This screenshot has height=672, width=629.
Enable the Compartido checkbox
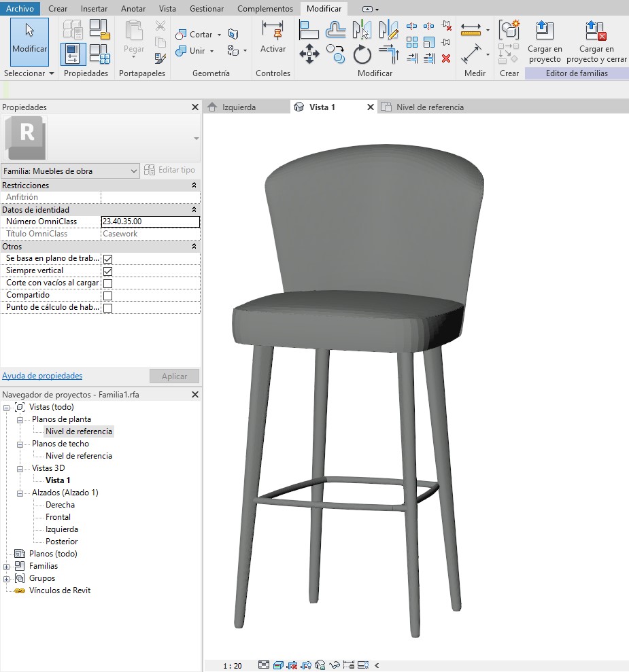[x=107, y=296]
